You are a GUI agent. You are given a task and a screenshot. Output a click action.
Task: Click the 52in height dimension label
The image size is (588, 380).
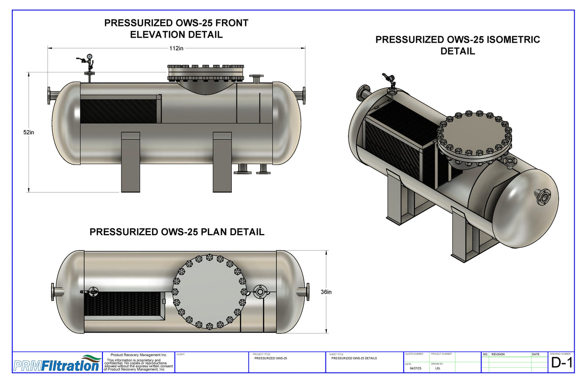29,131
